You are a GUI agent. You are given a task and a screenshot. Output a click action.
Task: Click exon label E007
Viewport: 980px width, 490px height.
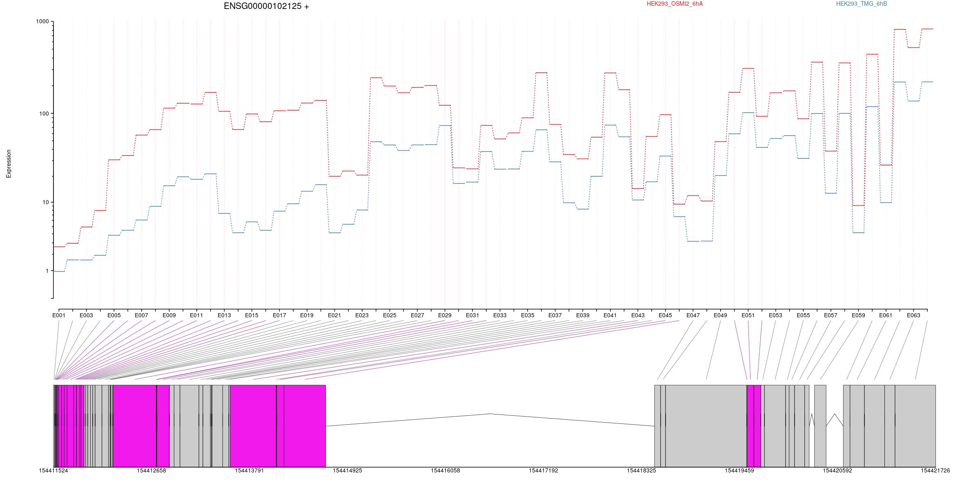[141, 315]
